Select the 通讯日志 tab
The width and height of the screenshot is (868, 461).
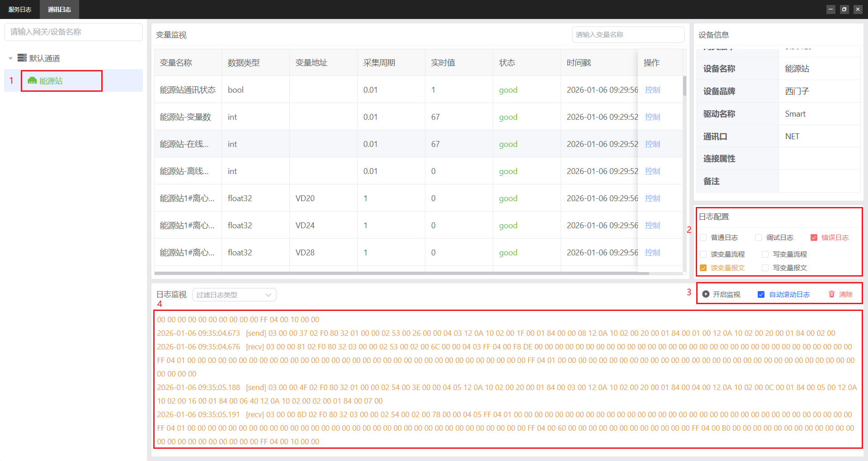(59, 9)
